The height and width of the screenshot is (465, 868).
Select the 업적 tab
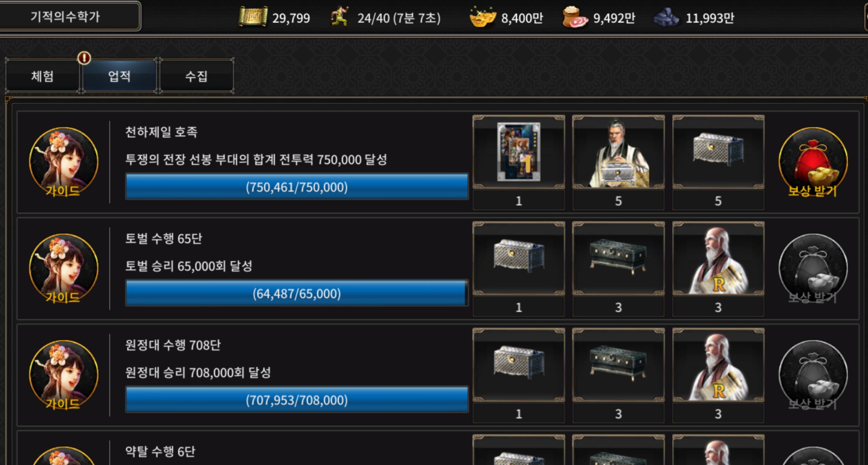[119, 76]
